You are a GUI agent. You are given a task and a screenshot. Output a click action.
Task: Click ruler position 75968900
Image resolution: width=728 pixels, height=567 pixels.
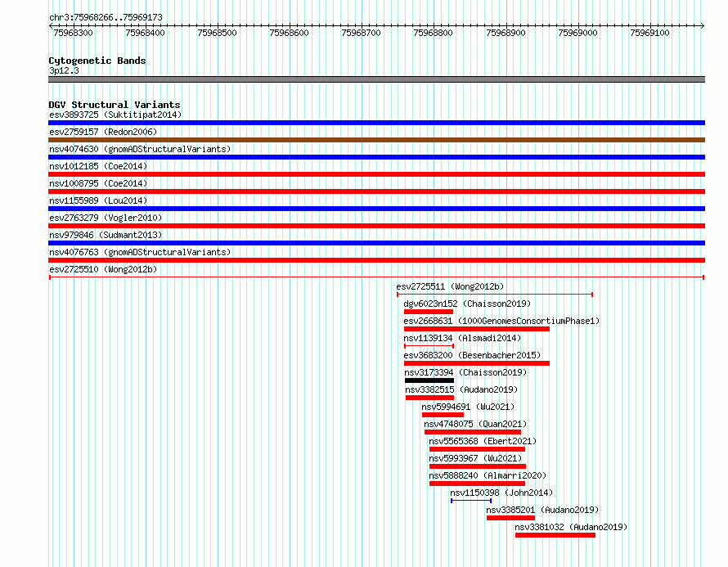pyautogui.click(x=506, y=33)
